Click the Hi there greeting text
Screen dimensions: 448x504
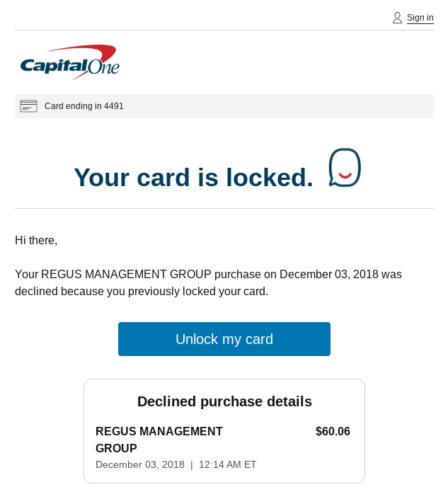pyautogui.click(x=36, y=241)
